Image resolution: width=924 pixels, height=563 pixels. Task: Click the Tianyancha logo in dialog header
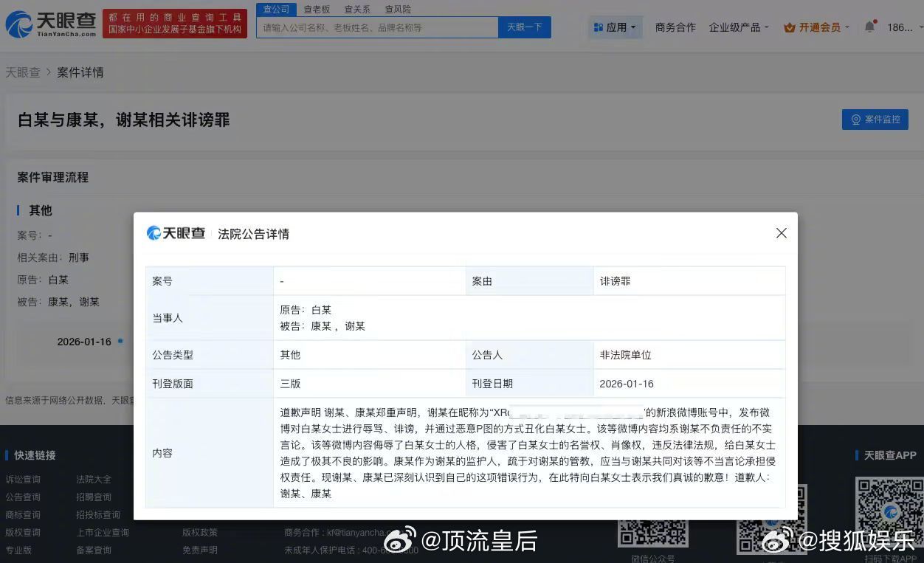176,233
